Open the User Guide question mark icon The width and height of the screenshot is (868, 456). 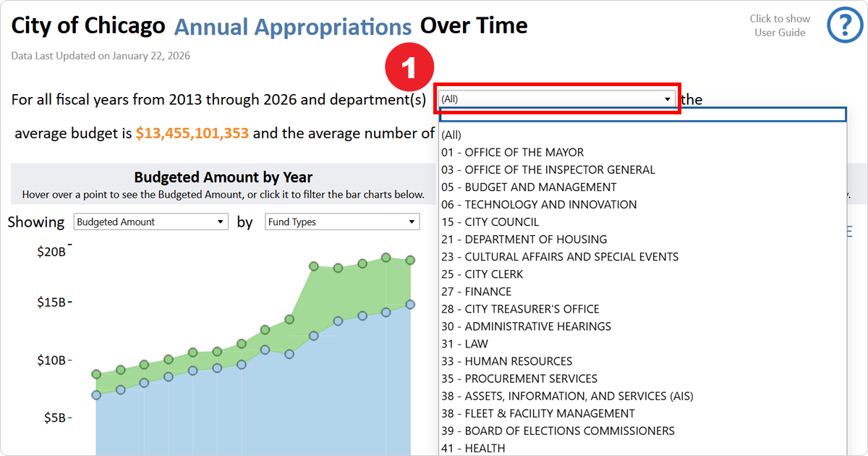(x=845, y=24)
